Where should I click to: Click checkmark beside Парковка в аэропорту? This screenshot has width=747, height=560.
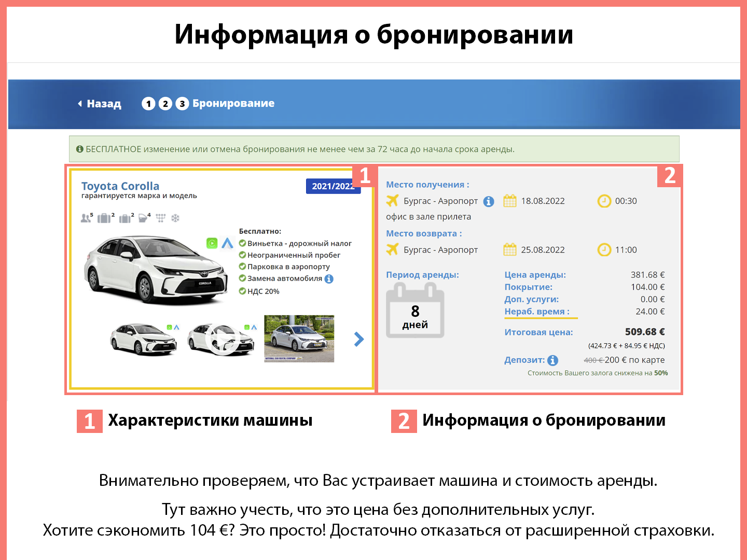(x=242, y=267)
